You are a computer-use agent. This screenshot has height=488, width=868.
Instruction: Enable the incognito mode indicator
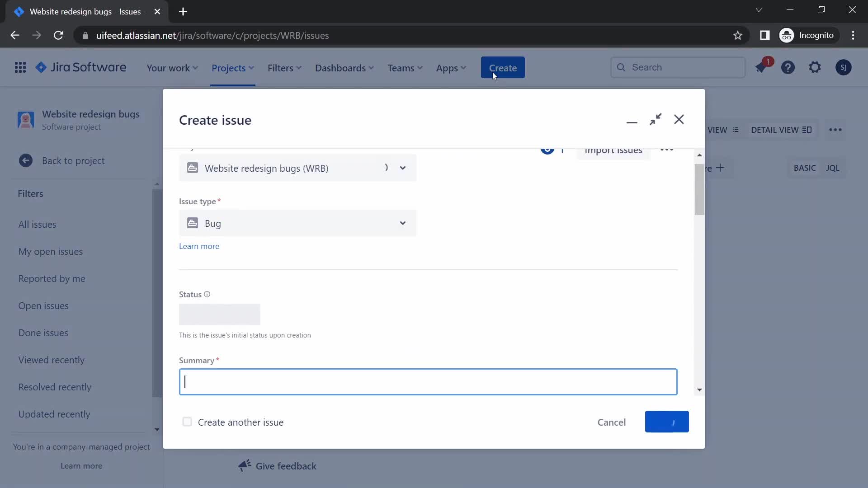tap(808, 35)
